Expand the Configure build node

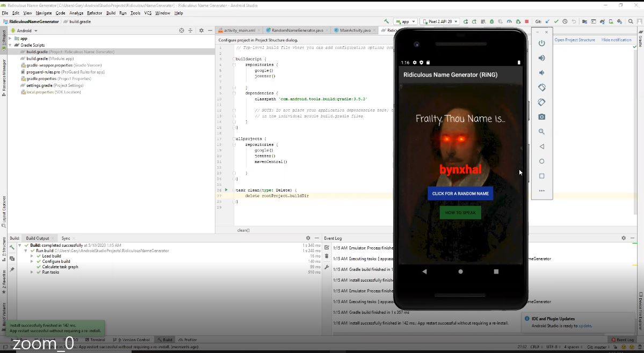pos(32,261)
